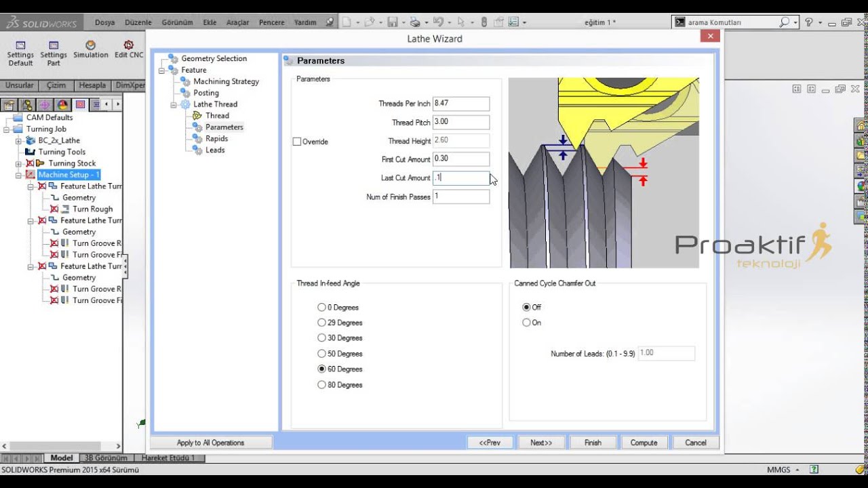Click the search magnifier icon

tap(784, 22)
